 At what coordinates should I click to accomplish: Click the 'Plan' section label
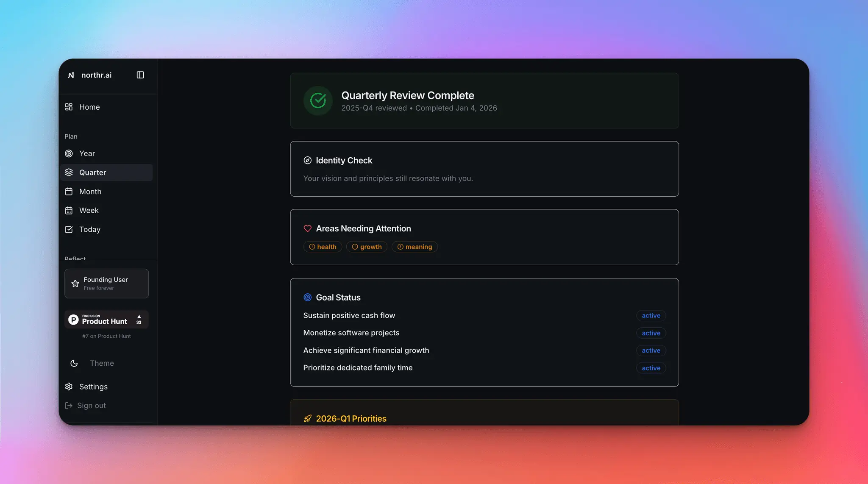pos(71,136)
